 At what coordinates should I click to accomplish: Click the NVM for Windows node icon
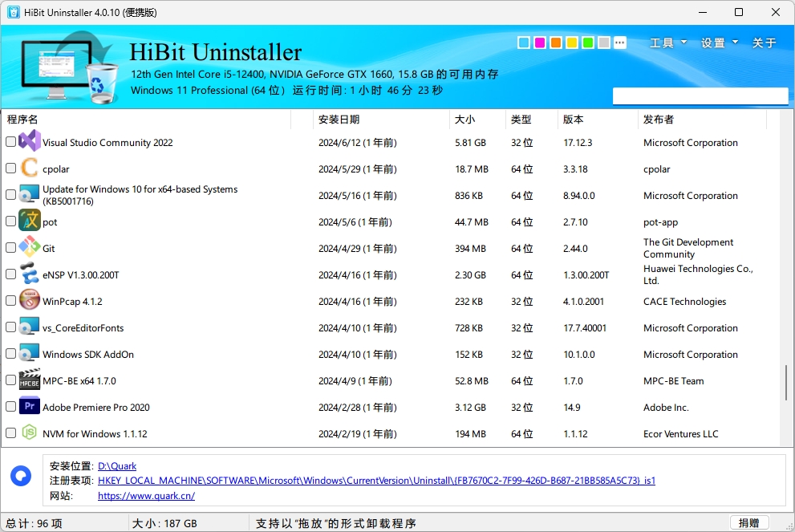coord(30,433)
